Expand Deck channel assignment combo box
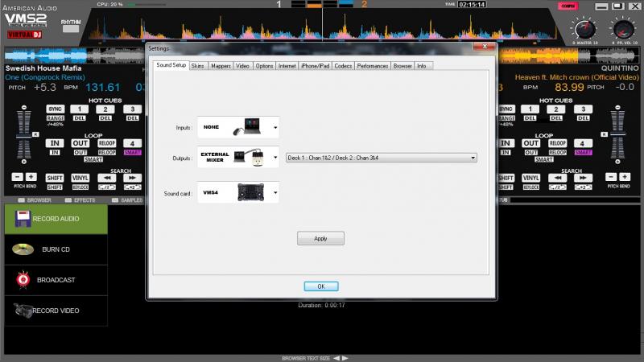 click(x=381, y=158)
